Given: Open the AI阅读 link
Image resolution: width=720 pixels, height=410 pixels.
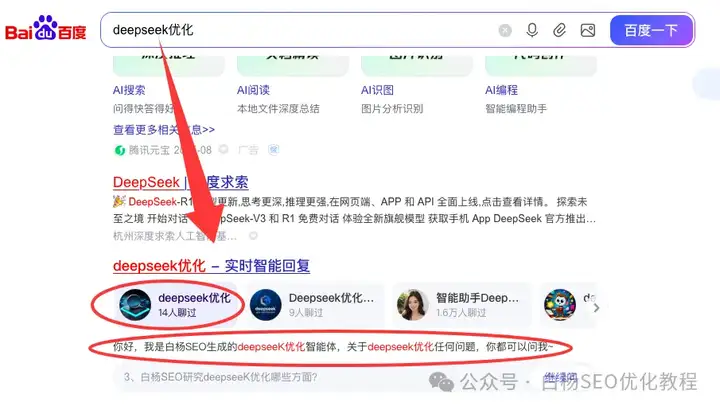Looking at the screenshot, I should click(253, 90).
